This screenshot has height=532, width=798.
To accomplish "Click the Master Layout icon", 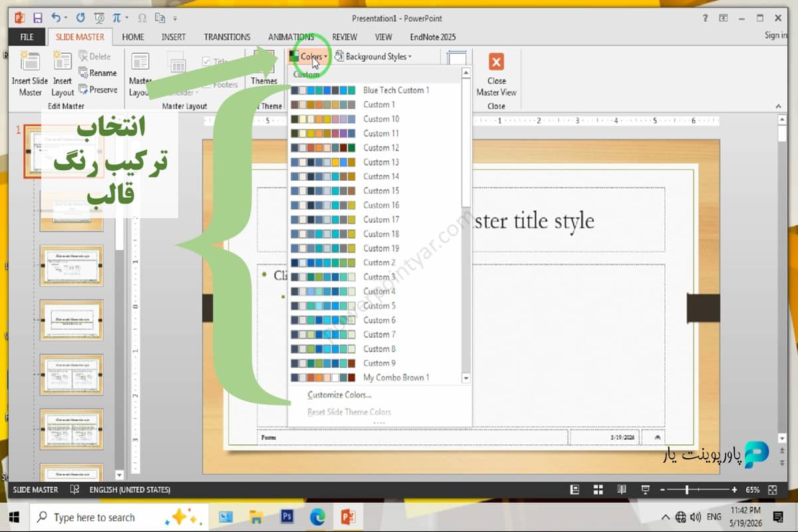I will pos(140,62).
